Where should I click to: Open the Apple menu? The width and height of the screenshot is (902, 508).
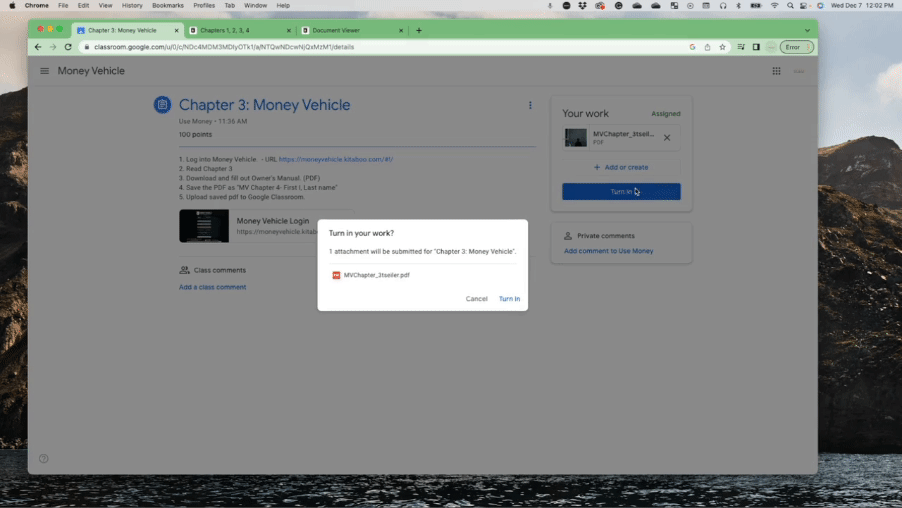coord(12,6)
